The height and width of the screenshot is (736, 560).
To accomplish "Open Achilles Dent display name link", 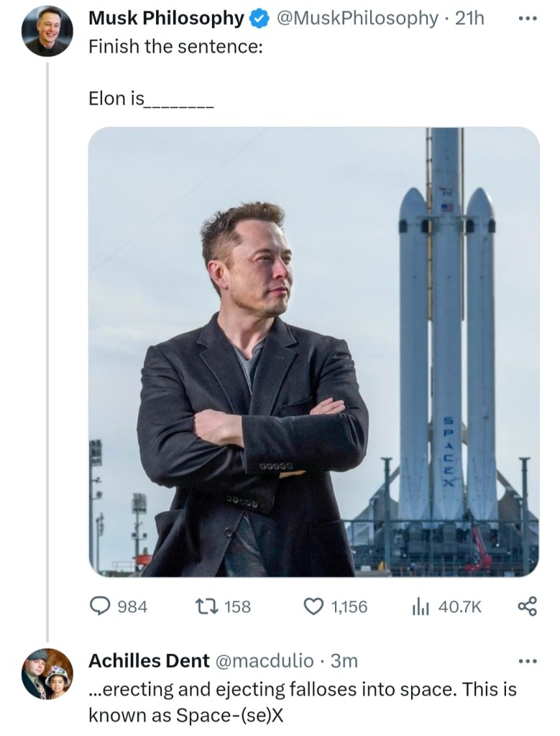I will click(x=149, y=660).
